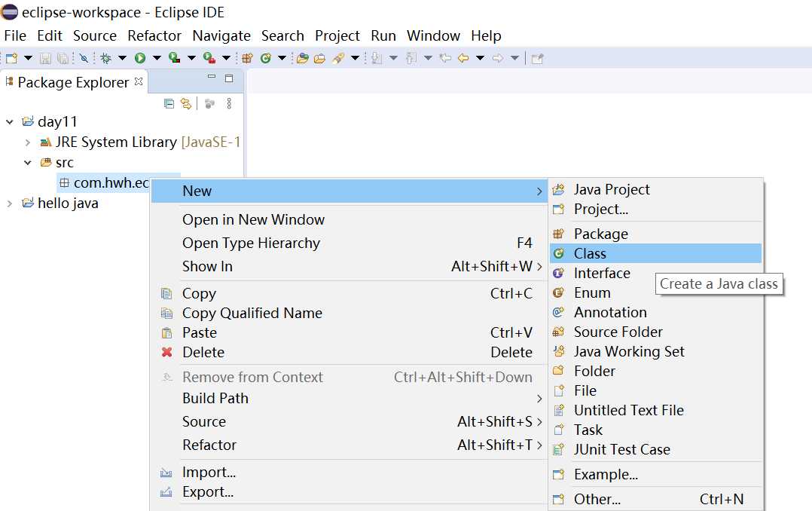Maximize the Package Explorer view panel
812x511 pixels.
229,78
